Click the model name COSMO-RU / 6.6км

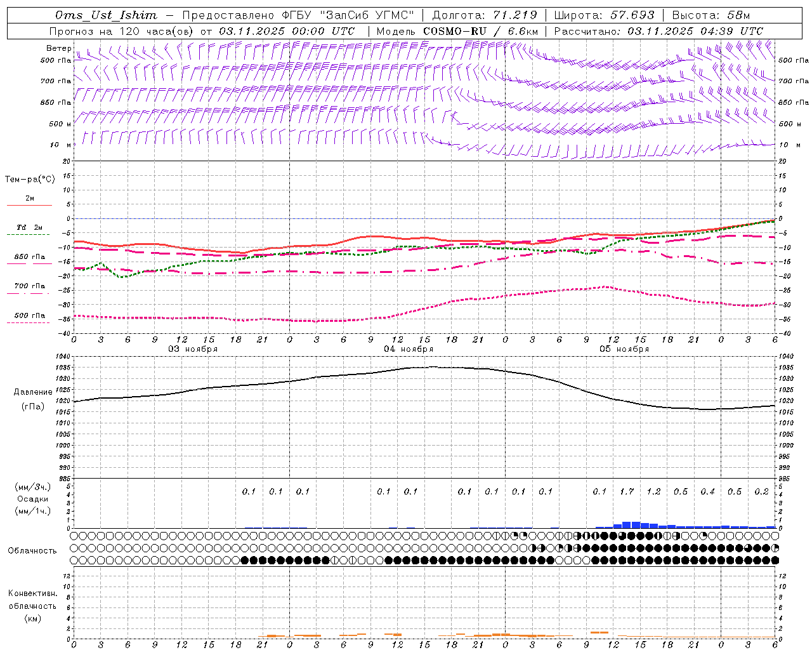pos(480,31)
